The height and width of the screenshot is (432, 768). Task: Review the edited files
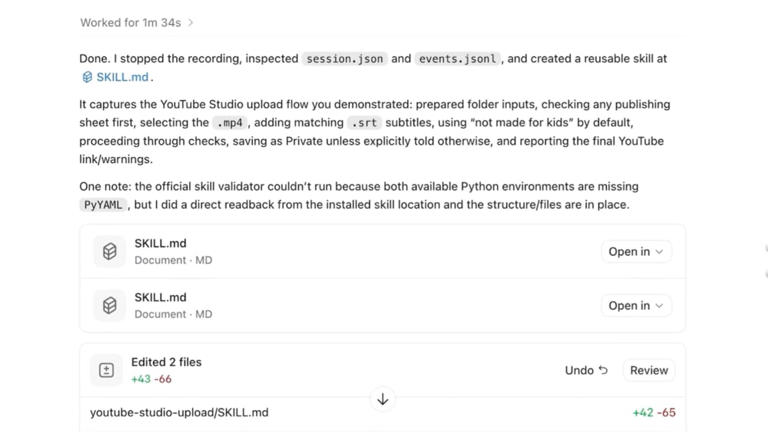pos(648,370)
